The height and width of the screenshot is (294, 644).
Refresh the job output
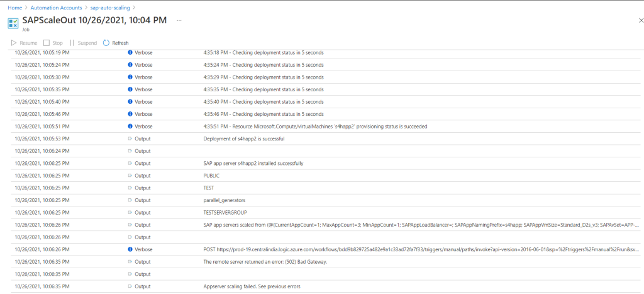coord(116,43)
